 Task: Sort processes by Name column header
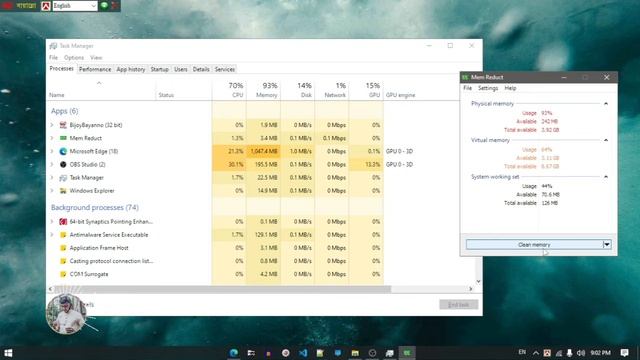tap(101, 90)
